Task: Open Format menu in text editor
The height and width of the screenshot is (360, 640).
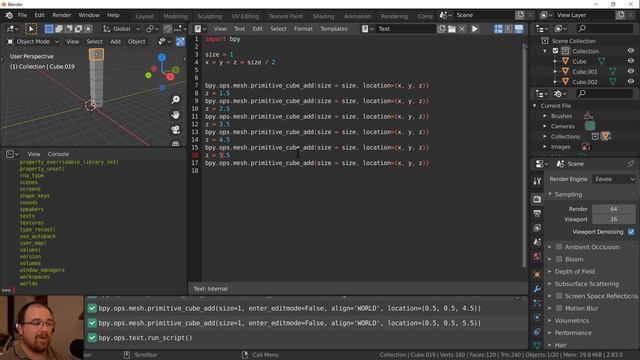Action: click(x=303, y=29)
